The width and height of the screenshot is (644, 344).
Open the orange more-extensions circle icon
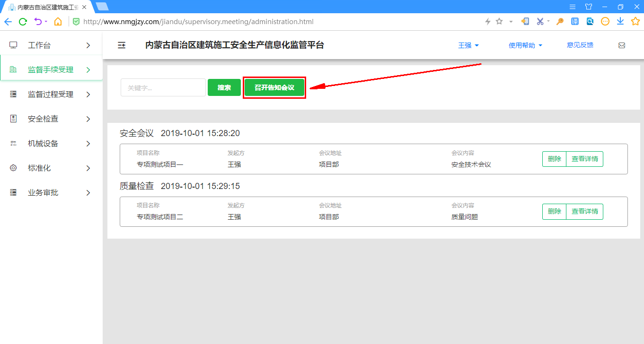605,22
